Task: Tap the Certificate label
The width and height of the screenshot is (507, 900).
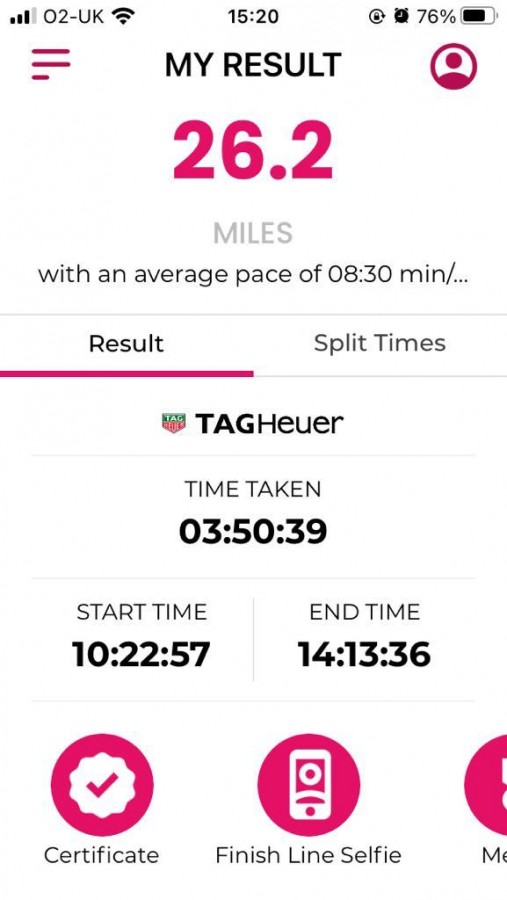Action: [x=102, y=855]
